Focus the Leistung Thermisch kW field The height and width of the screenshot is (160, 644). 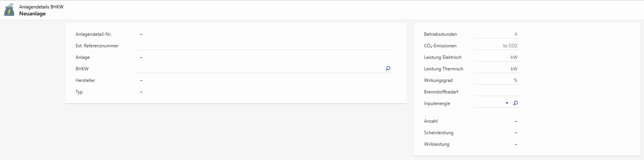[x=491, y=68]
